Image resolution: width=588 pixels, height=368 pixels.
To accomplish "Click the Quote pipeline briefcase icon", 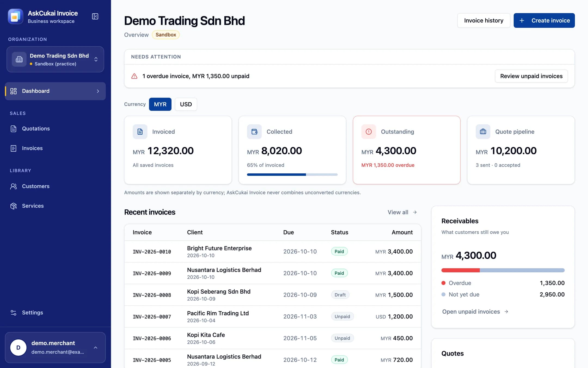I will click(x=483, y=132).
